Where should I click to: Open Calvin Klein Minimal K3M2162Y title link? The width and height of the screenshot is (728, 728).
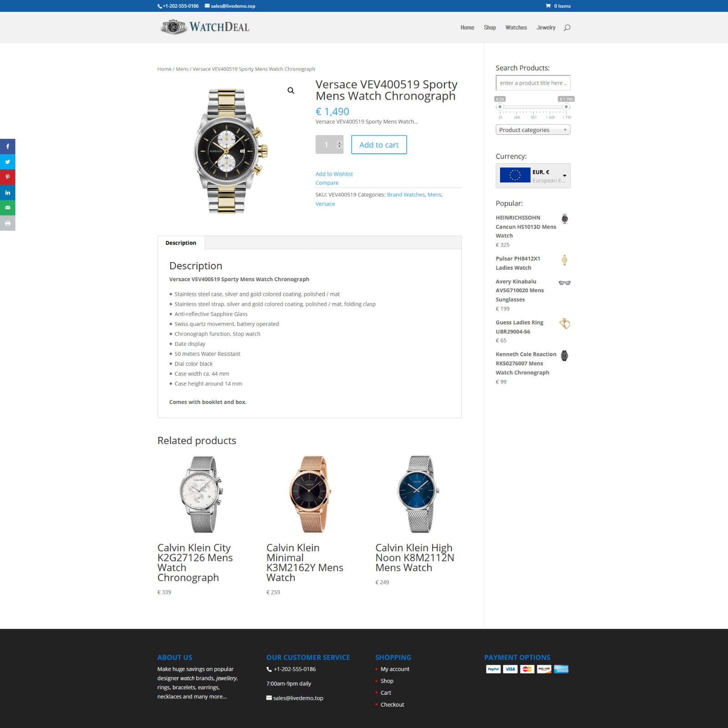(x=305, y=563)
